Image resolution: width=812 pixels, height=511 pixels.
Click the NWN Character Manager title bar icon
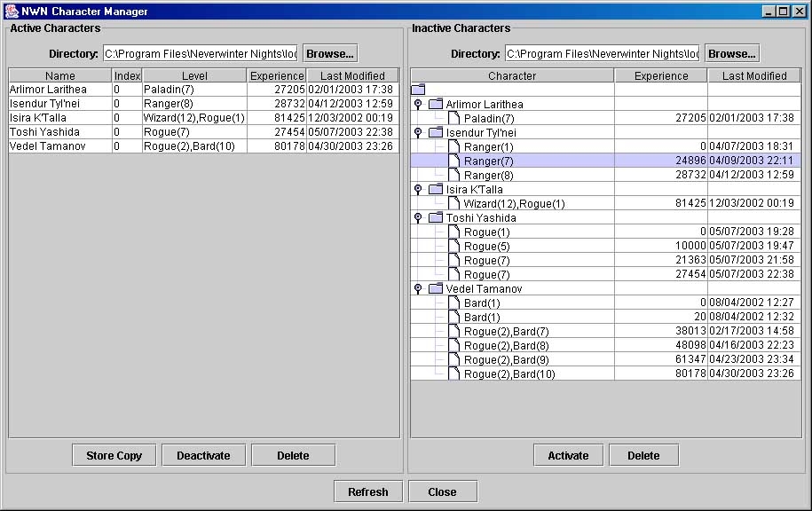pyautogui.click(x=12, y=12)
